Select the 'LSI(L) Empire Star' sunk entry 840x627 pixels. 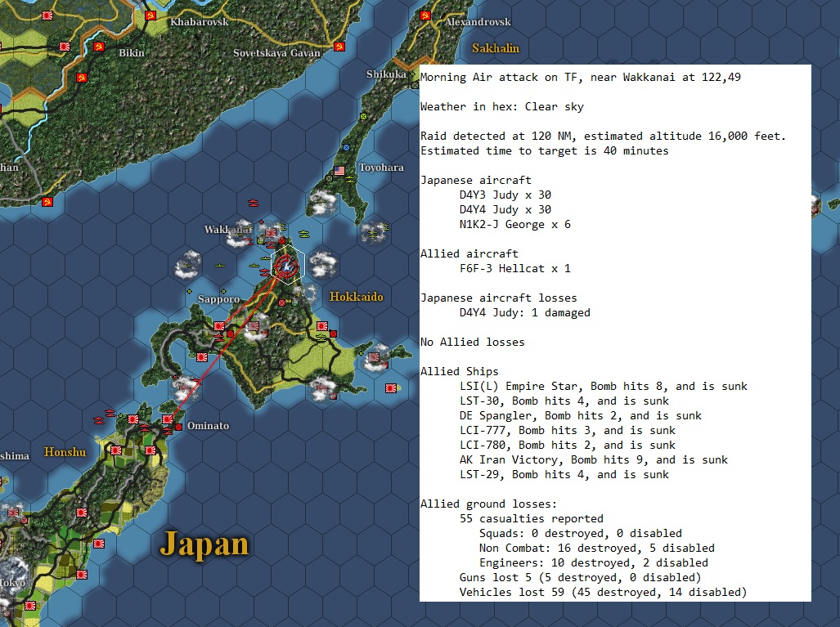pyautogui.click(x=604, y=386)
